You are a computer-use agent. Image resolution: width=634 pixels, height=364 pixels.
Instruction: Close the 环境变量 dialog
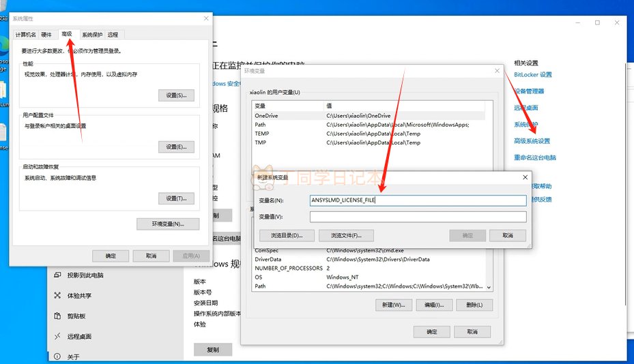pos(497,71)
